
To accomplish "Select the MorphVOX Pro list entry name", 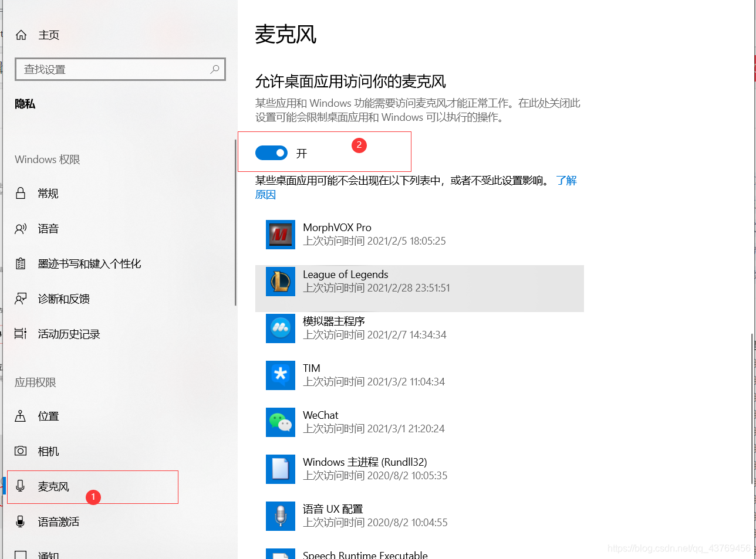I will [337, 228].
